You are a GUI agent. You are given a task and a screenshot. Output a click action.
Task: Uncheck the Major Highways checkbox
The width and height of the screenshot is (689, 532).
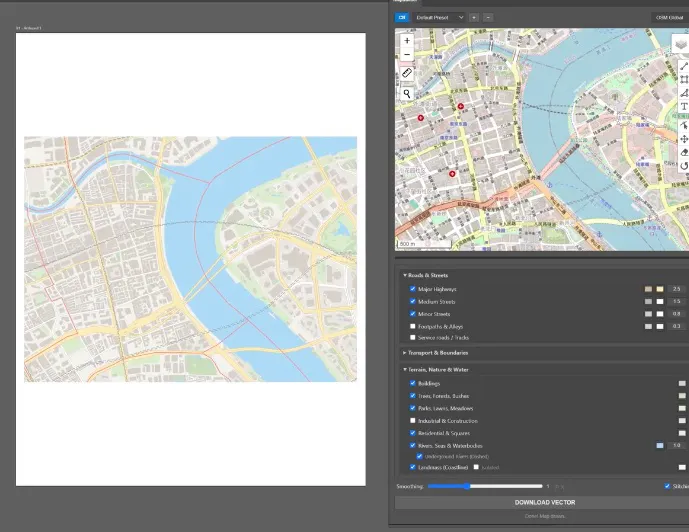pyautogui.click(x=413, y=289)
